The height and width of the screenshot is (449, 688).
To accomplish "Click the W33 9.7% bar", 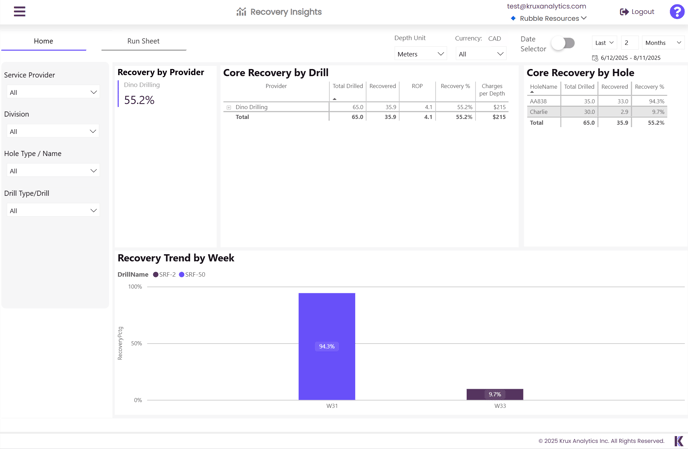I will tap(494, 394).
